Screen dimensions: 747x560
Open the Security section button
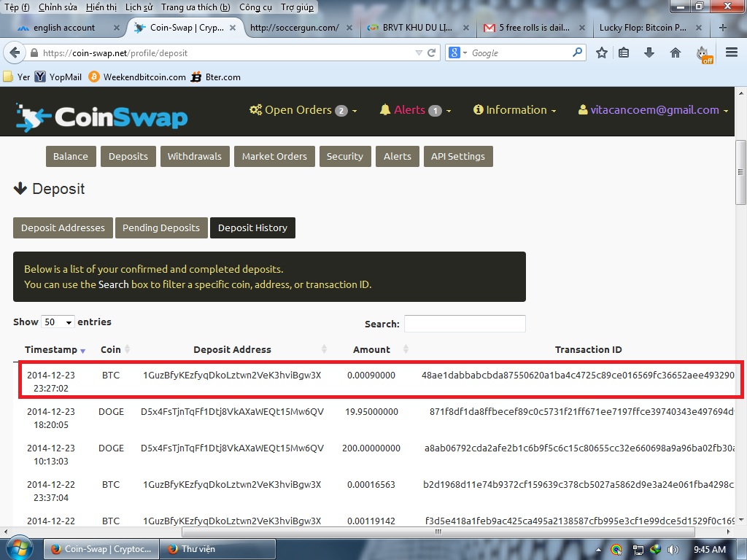(344, 156)
